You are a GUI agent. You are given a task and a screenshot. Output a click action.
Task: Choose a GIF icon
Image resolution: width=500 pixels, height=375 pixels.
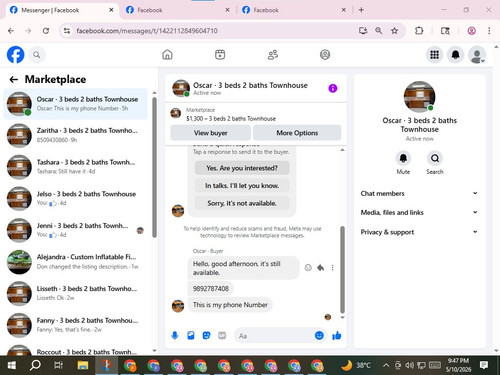(222, 335)
